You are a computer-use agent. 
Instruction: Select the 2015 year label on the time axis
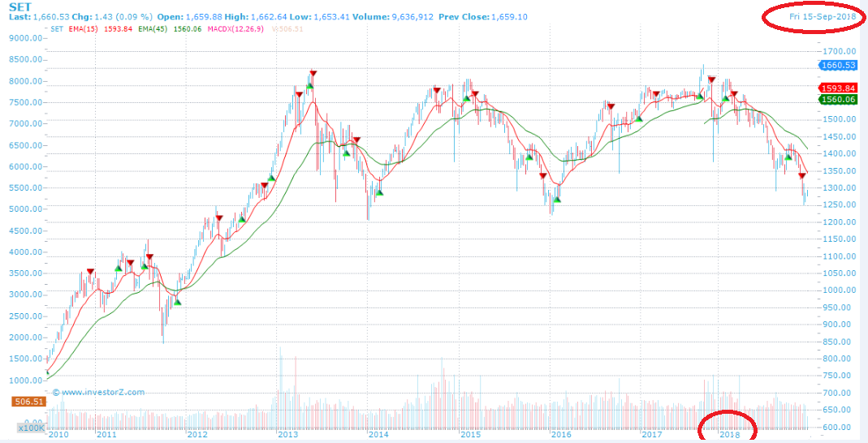click(x=469, y=435)
